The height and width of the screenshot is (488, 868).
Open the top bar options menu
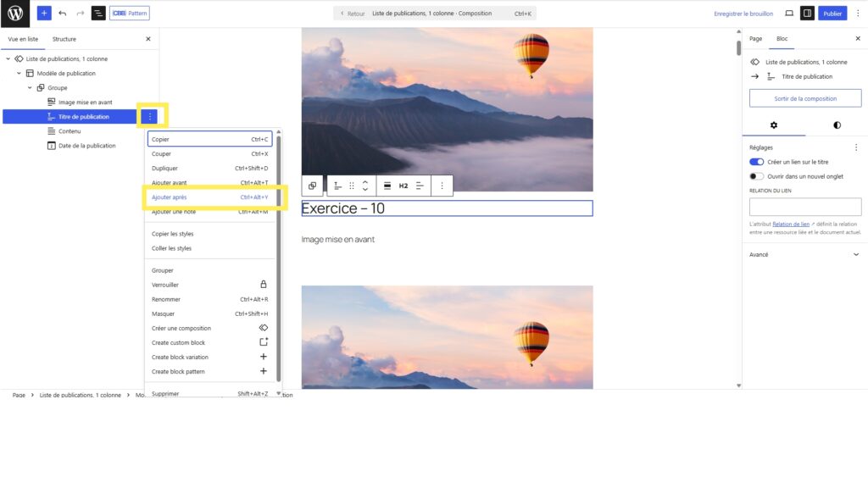pyautogui.click(x=858, y=14)
